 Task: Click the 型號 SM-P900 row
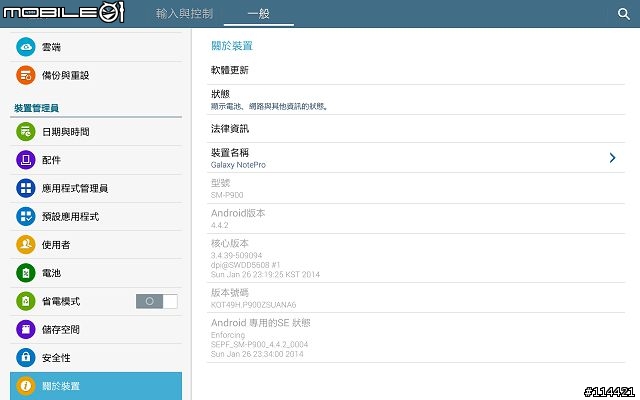pyautogui.click(x=416, y=188)
